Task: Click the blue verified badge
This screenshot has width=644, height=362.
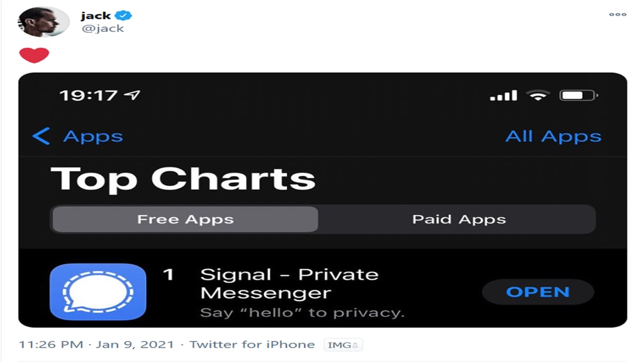Action: [x=125, y=16]
